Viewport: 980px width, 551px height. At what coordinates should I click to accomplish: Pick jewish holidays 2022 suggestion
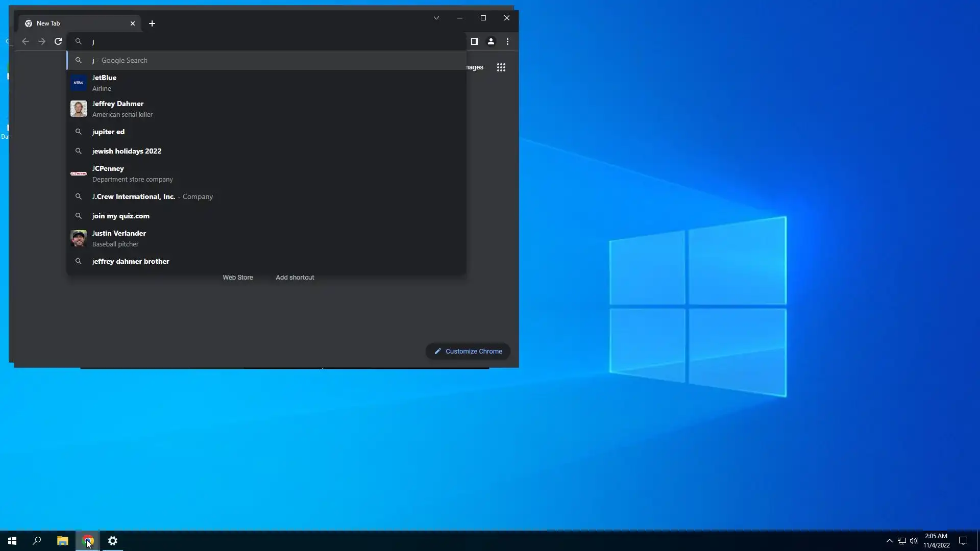tap(127, 151)
